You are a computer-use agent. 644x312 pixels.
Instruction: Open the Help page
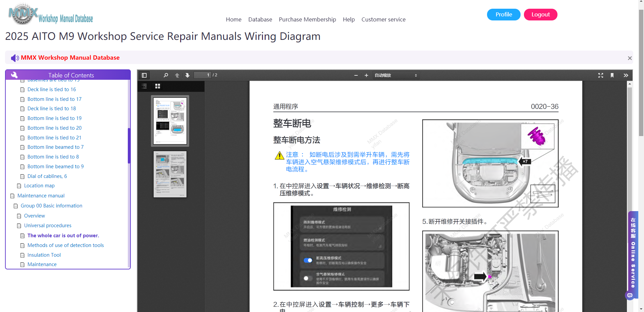coord(349,19)
